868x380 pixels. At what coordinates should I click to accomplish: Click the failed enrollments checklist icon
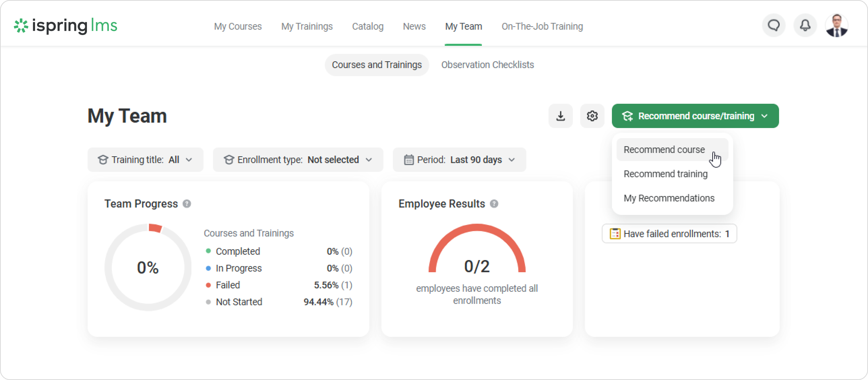(615, 234)
